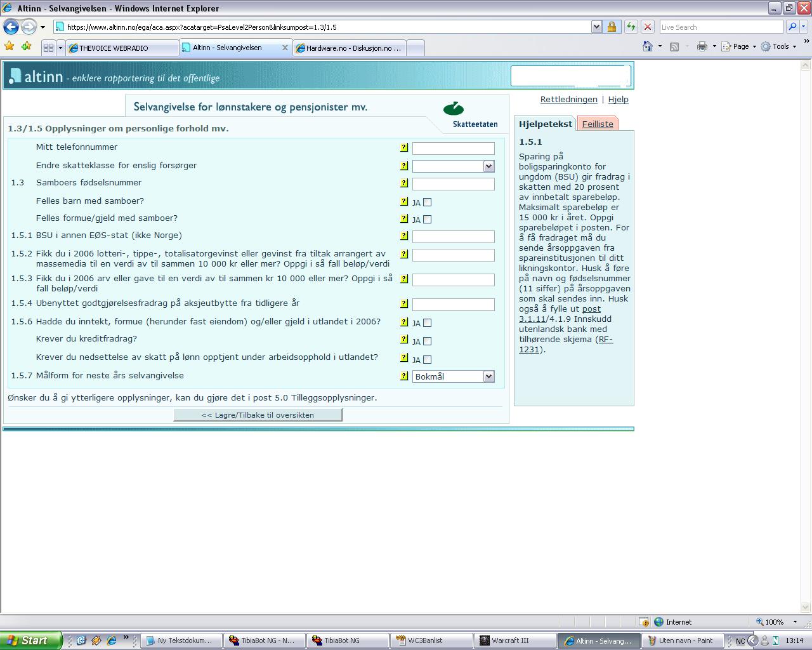
Task: Click Live Search input box
Action: [721, 27]
